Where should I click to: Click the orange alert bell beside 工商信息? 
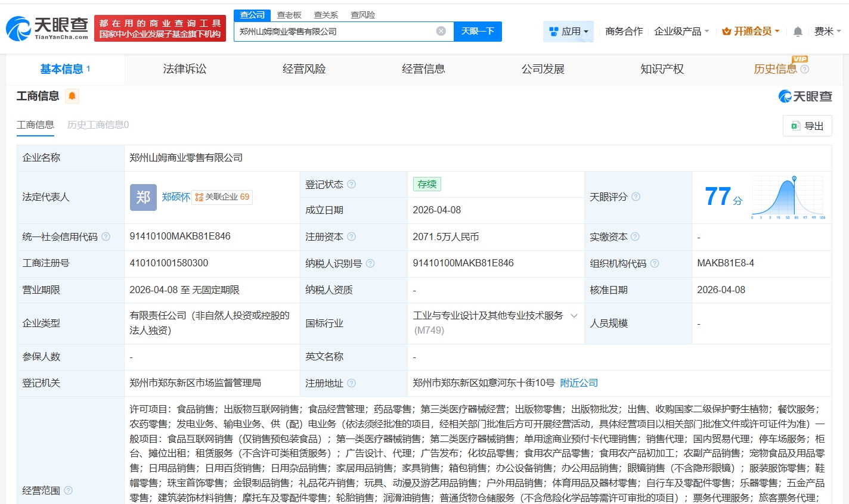(x=72, y=96)
